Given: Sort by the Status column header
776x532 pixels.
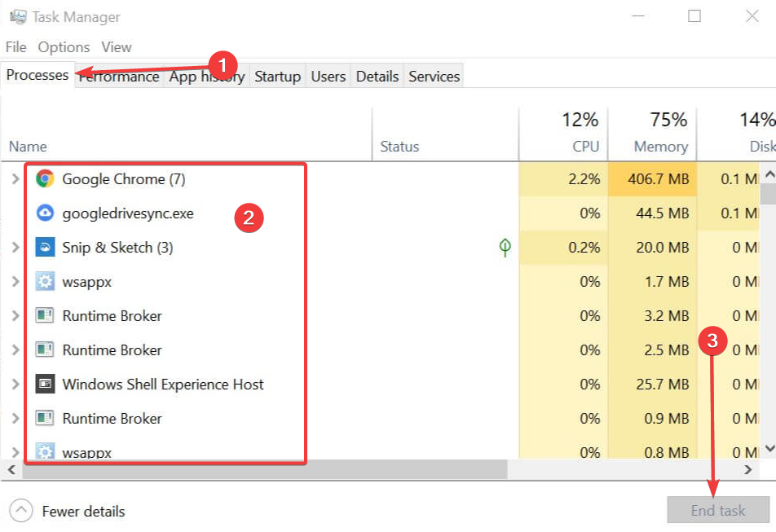Looking at the screenshot, I should 445,134.
